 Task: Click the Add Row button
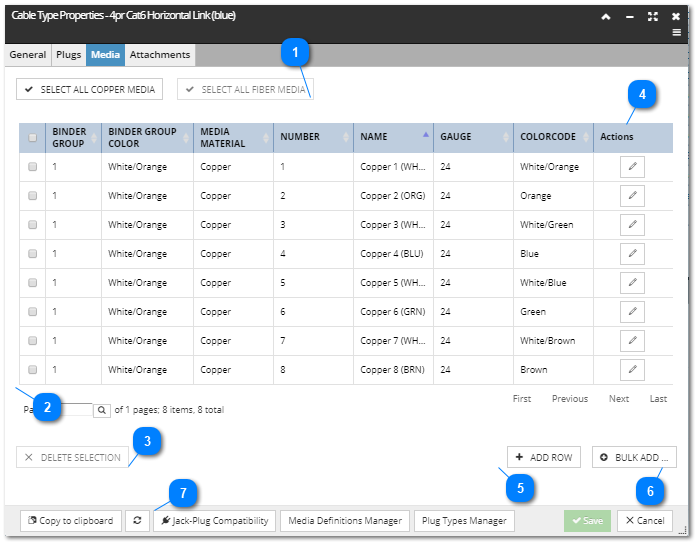544,457
